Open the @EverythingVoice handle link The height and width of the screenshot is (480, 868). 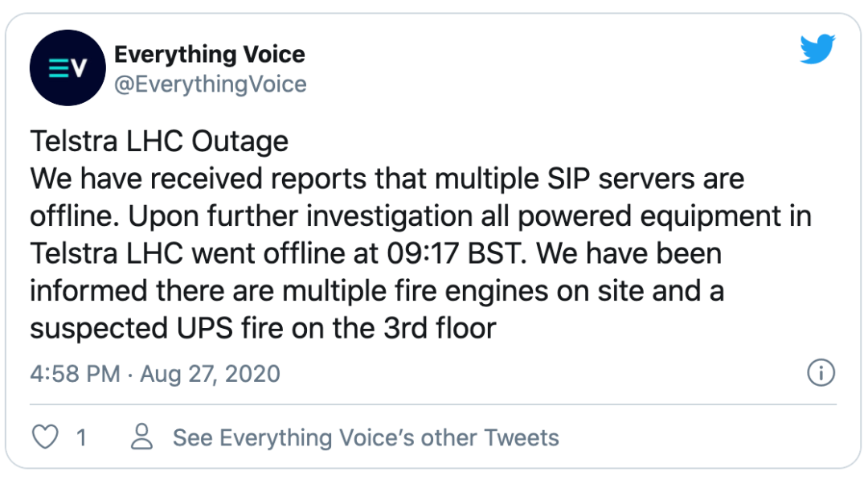tap(211, 84)
